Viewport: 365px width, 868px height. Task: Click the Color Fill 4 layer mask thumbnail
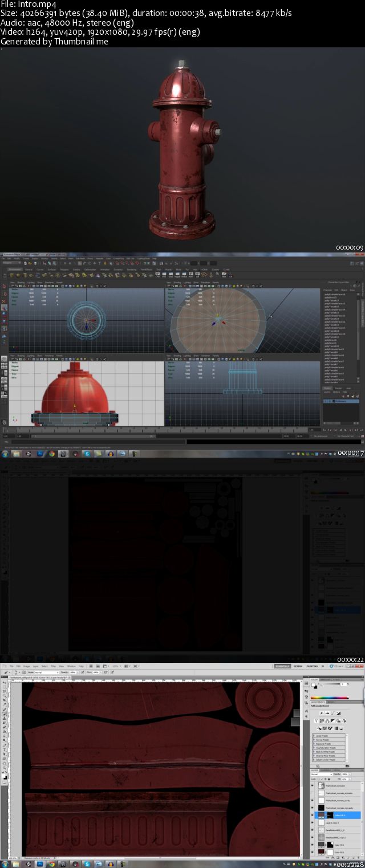click(x=330, y=815)
